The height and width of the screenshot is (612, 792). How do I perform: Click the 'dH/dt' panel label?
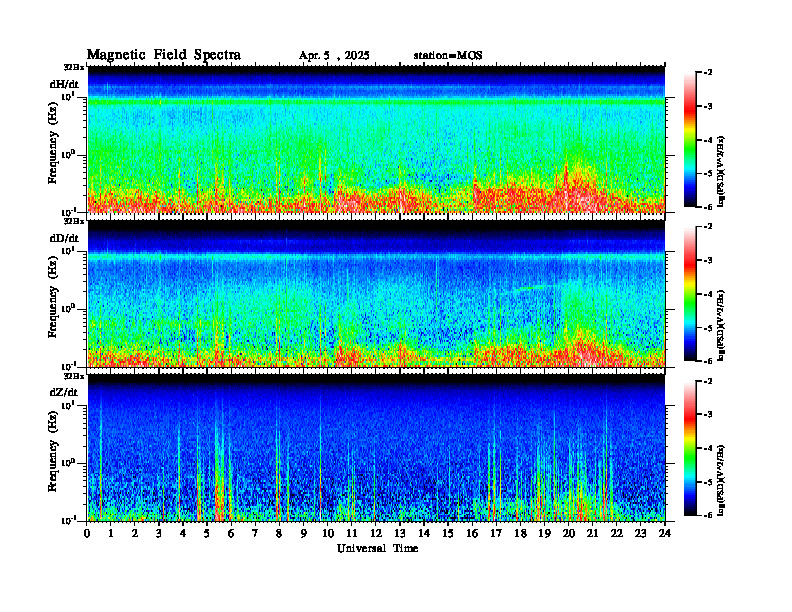coord(64,84)
